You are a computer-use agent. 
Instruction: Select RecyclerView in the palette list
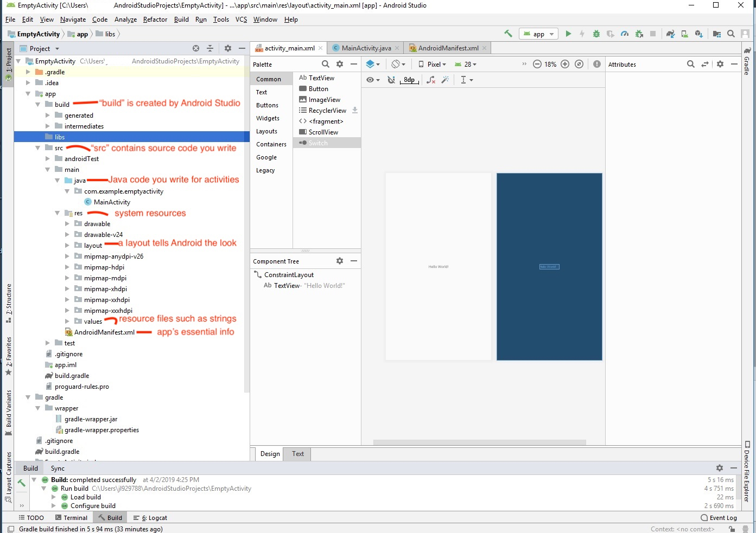coord(327,111)
